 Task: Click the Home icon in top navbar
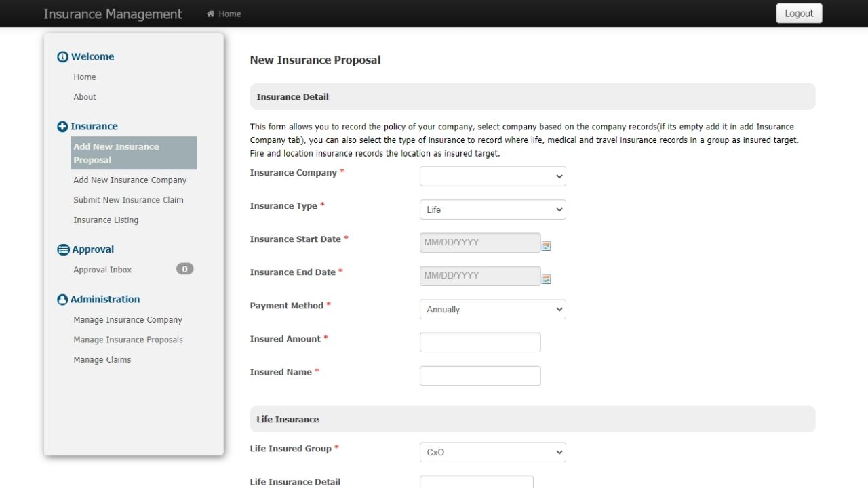pos(211,14)
